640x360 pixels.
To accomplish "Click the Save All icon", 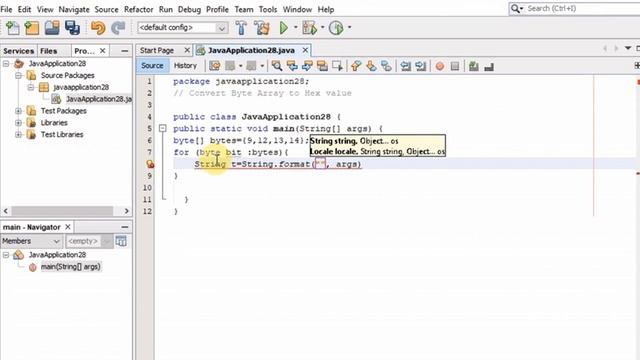I will point(73,28).
